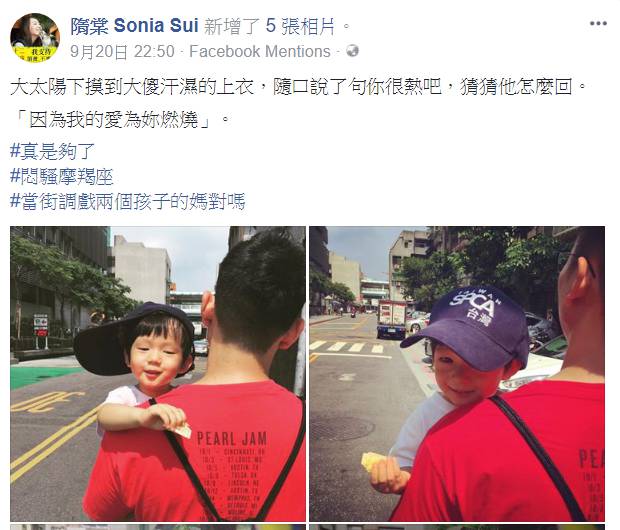Viewport: 620px width, 530px height.
Task: Click the Pearl Jam text on the red shirt photo
Action: [x=232, y=439]
